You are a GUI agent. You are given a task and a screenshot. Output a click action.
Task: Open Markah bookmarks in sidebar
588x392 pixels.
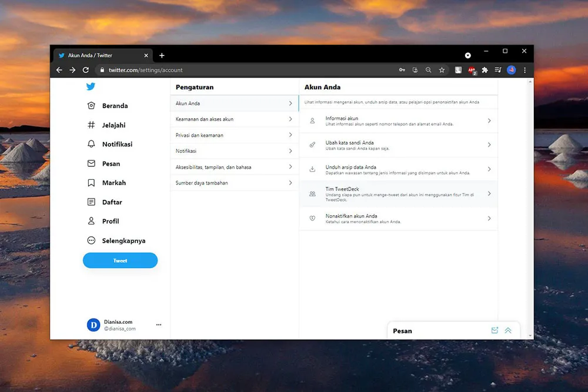[91, 183]
